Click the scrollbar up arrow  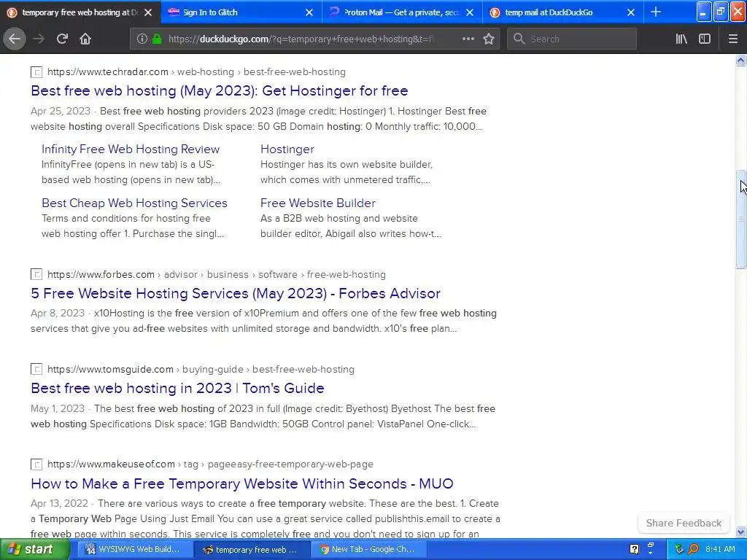740,60
